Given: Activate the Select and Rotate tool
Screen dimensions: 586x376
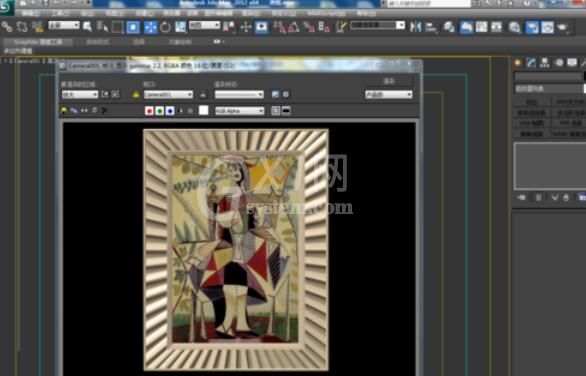Looking at the screenshot, I should point(165,27).
